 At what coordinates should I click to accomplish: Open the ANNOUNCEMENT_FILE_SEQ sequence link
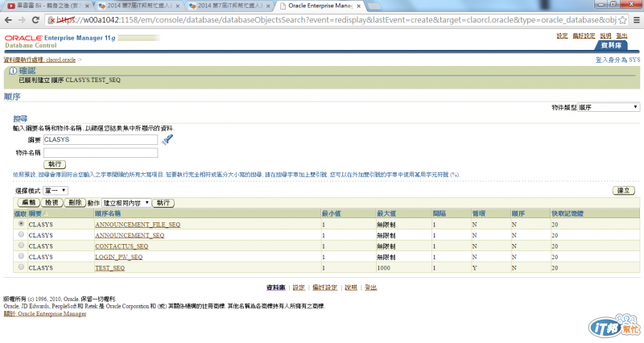[x=138, y=225]
